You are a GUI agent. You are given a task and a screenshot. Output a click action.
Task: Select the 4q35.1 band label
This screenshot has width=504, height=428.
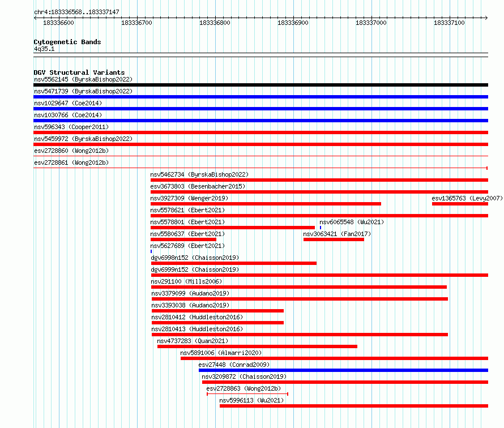click(44, 49)
